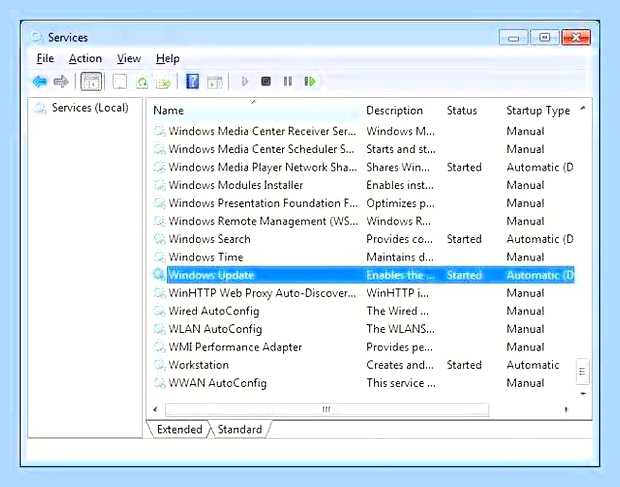Open the View menu
Screen dimensions: 620x487
click(x=129, y=59)
